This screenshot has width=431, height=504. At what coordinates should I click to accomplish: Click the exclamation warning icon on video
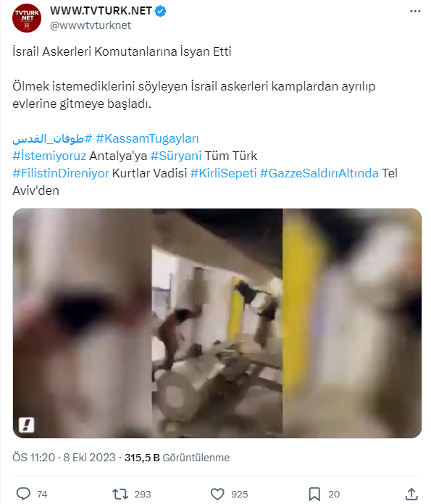click(x=26, y=425)
